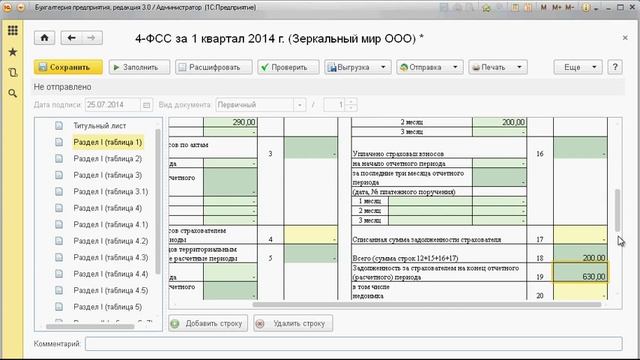
Task: Open help with the question mark button
Action: (x=615, y=67)
